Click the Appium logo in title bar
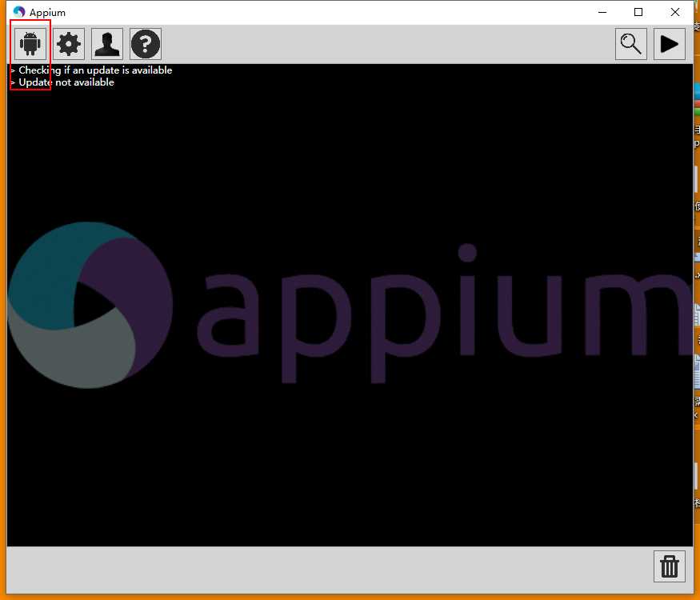Viewport: 700px width, 600px height. (18, 12)
